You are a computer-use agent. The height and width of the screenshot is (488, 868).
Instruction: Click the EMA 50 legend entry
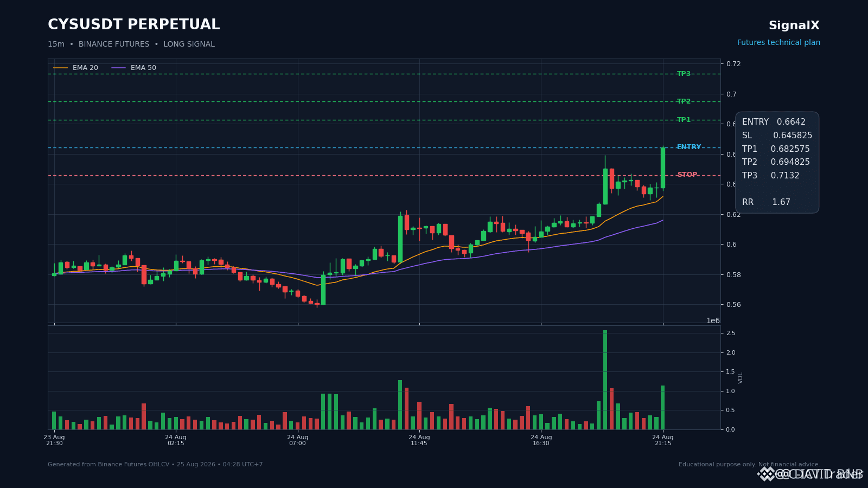tap(134, 68)
